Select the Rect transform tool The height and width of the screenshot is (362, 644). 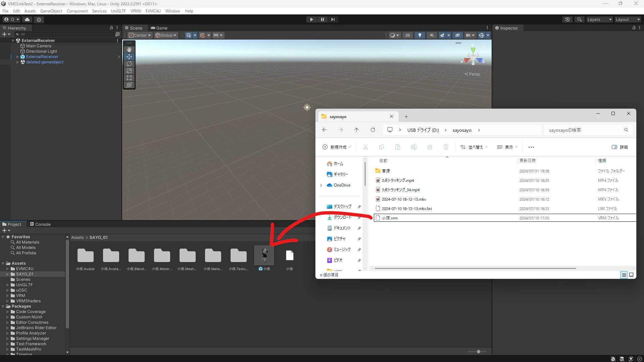[x=129, y=78]
